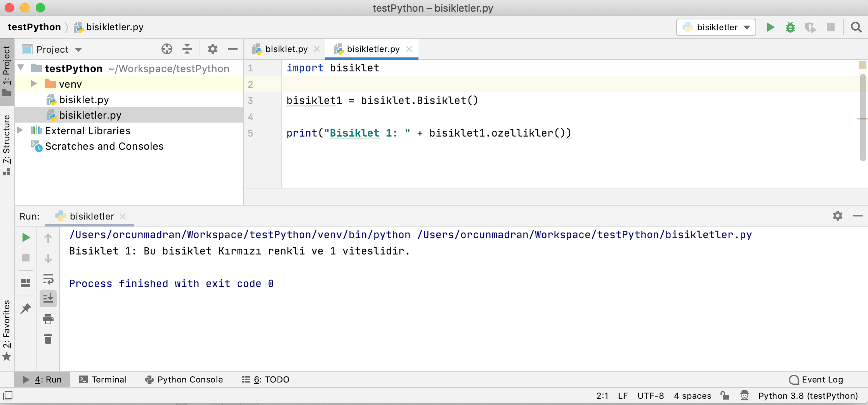
Task: Expand the venv folder
Action: (34, 83)
